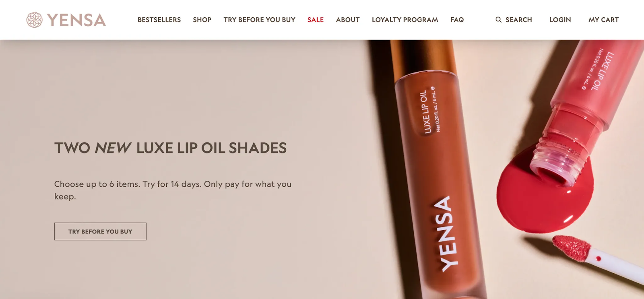
Task: Click the outlined Try Before You Buy button
Action: 100,231
